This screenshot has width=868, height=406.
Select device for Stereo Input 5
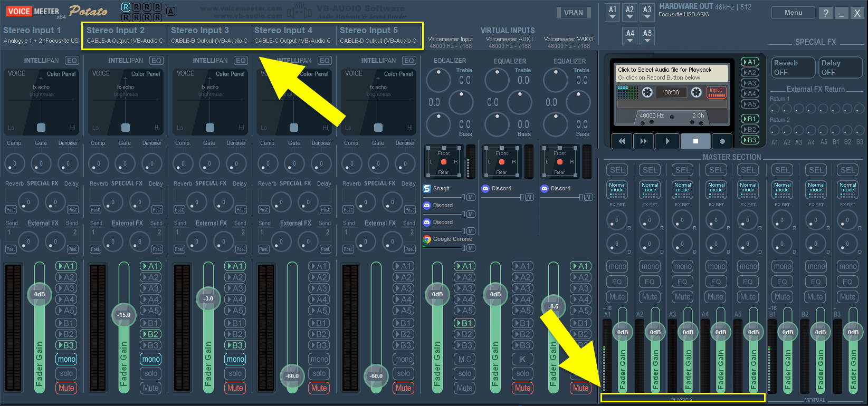(x=378, y=41)
